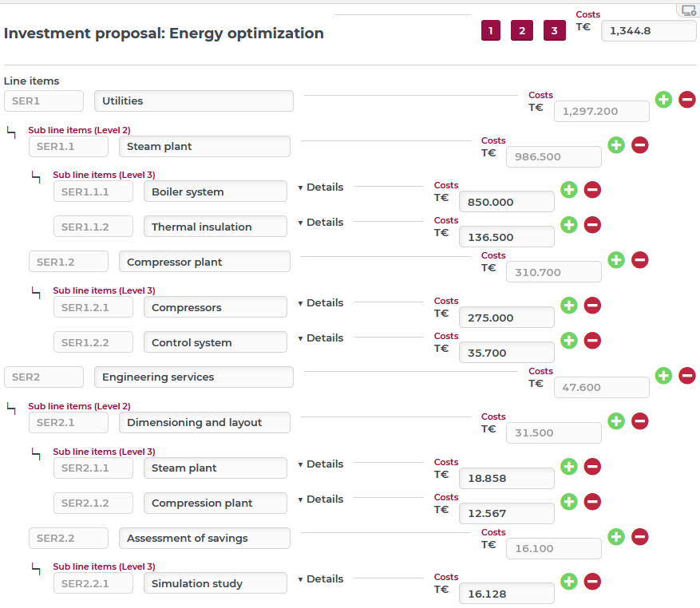Click the SER2.2.1 code field
This screenshot has height=608, width=700.
point(93,583)
